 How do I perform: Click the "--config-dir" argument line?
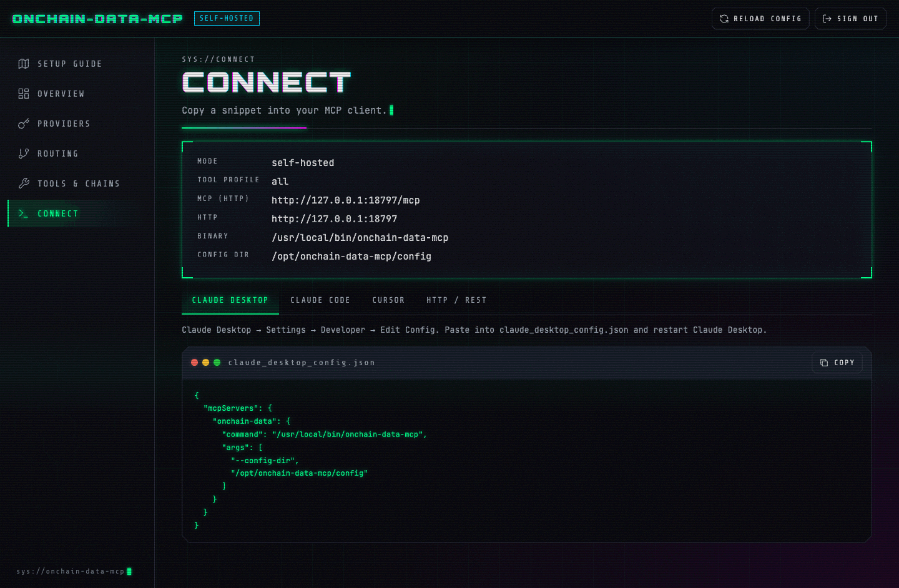[265, 461]
